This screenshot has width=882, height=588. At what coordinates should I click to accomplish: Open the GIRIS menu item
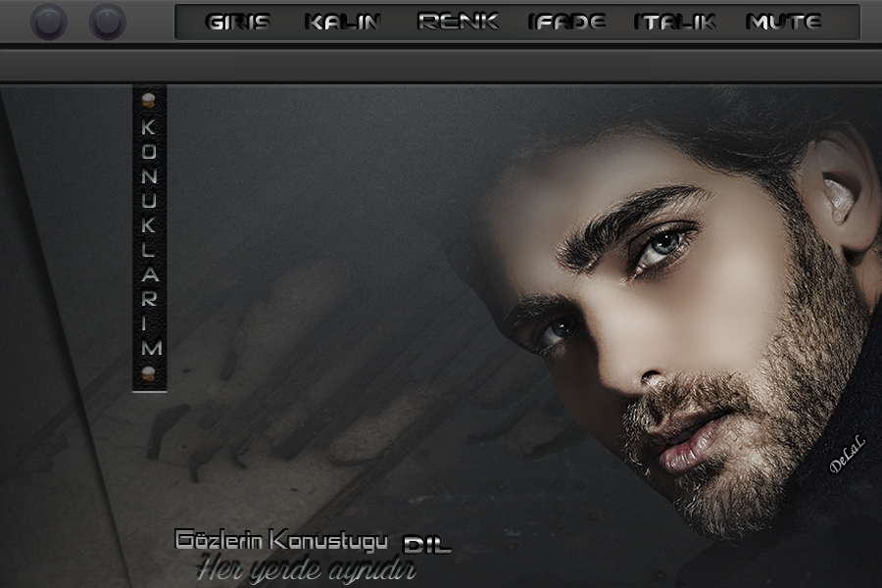[238, 22]
